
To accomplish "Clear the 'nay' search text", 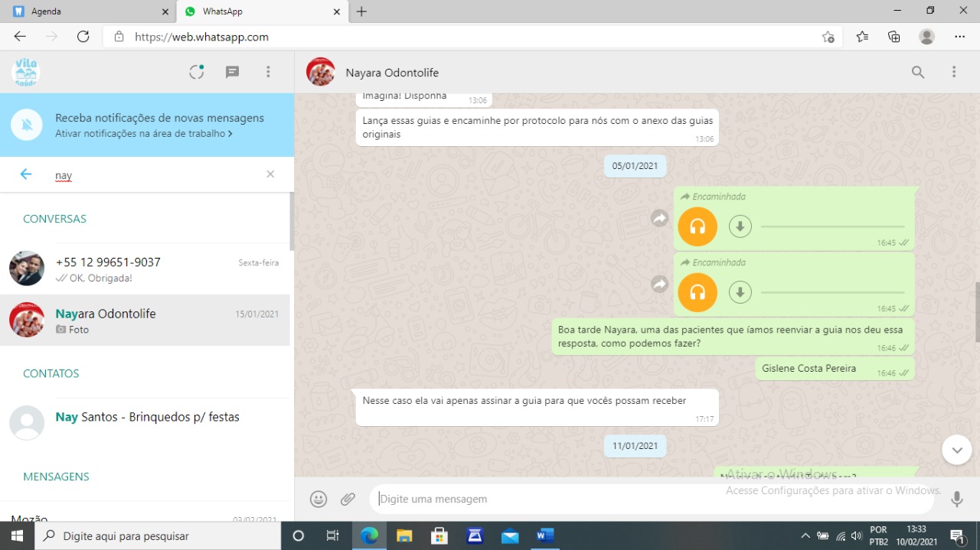I will (x=270, y=174).
